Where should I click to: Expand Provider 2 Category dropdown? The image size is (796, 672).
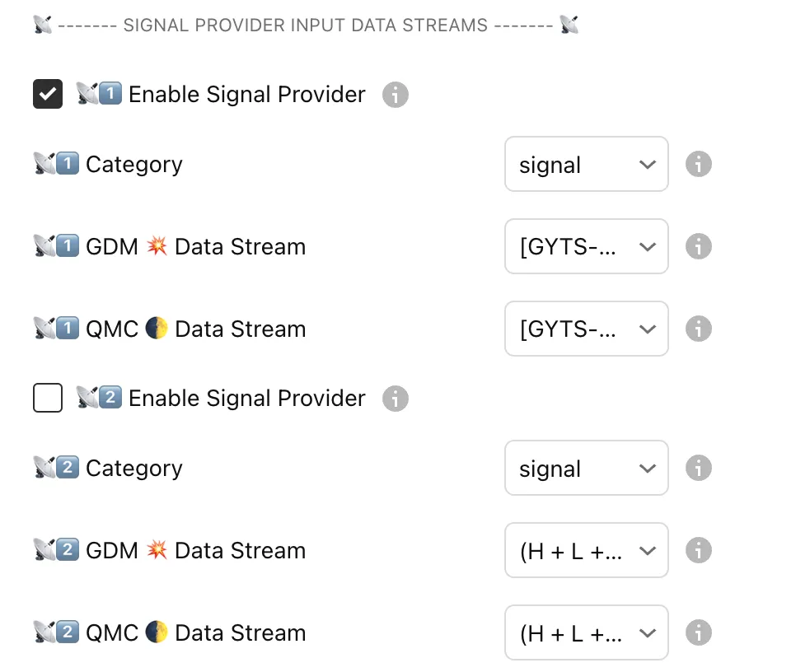point(586,468)
